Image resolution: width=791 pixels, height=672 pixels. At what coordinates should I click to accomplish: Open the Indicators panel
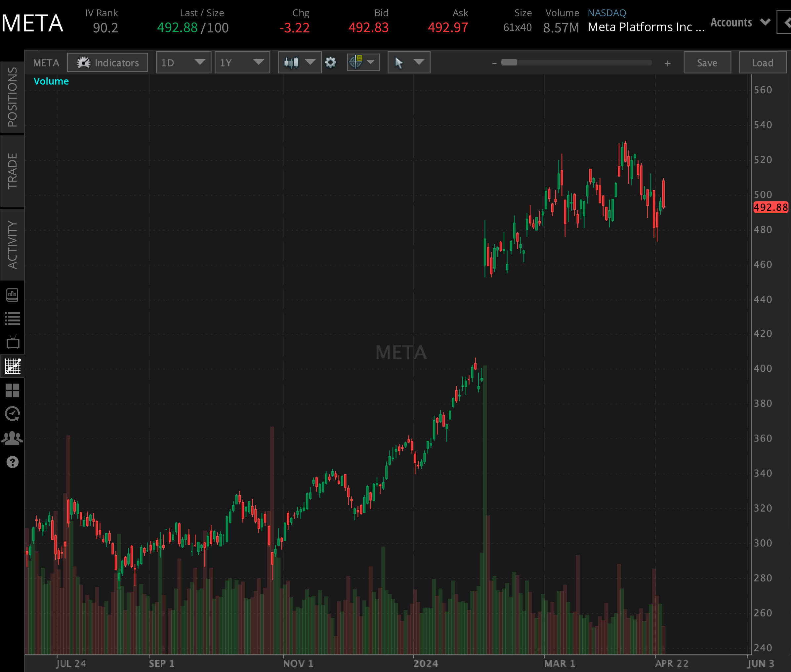pos(108,63)
